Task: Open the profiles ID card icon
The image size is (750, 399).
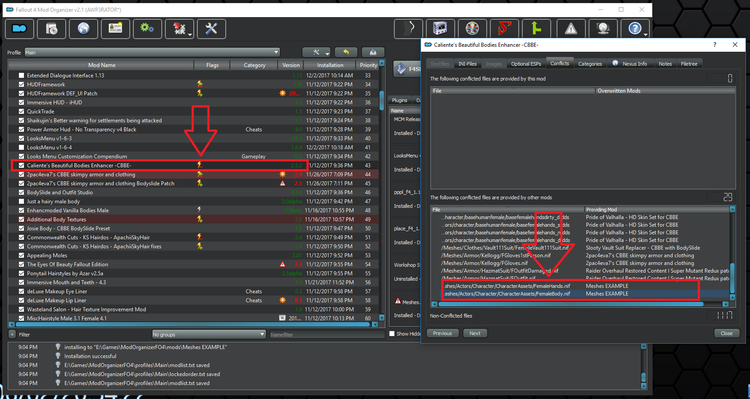Action: [x=115, y=29]
